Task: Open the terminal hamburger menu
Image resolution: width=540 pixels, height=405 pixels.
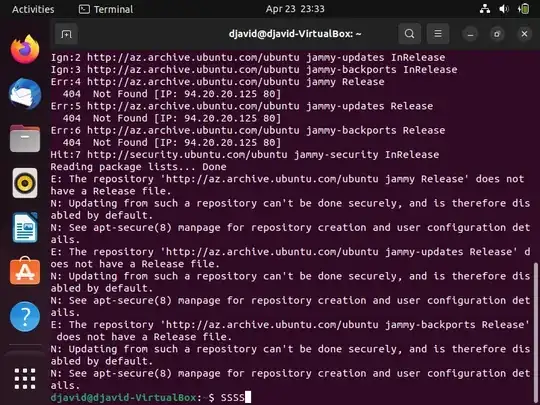Action: (x=438, y=34)
